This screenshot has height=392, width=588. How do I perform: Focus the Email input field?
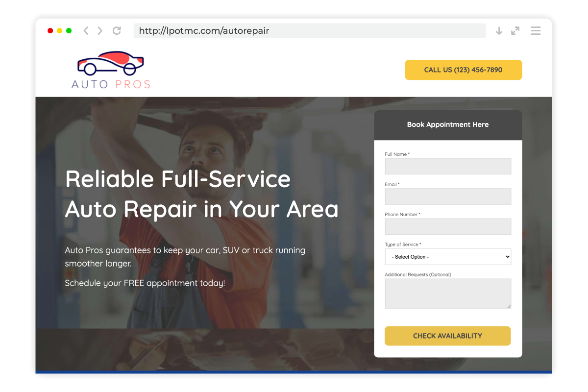[x=448, y=196]
